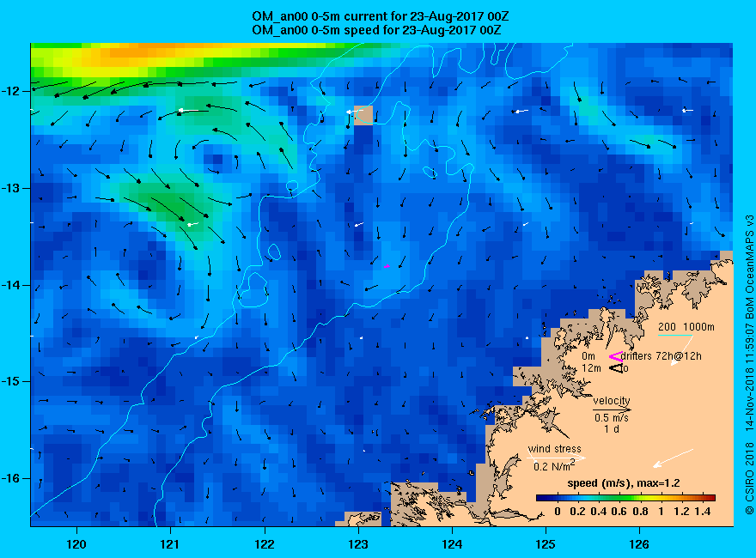Click the '0m' depth legend label

coord(588,356)
